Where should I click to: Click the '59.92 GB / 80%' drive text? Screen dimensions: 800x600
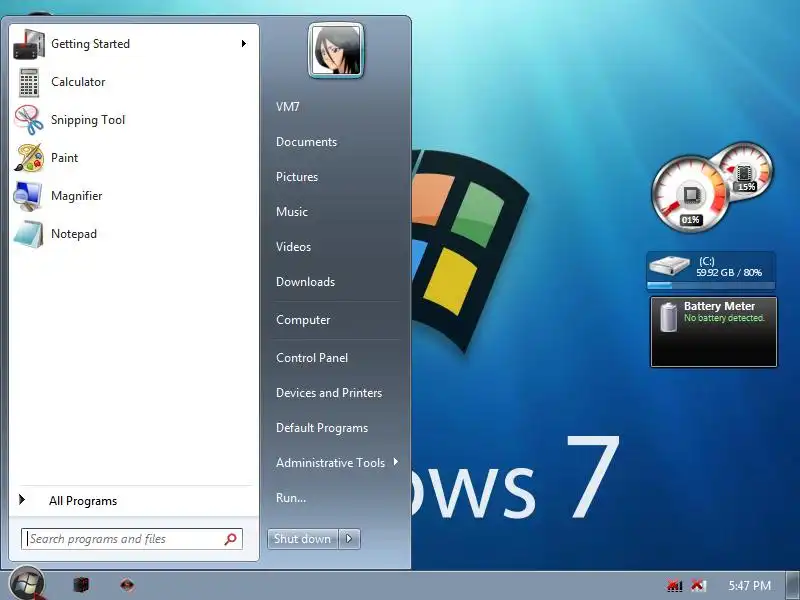tap(729, 272)
